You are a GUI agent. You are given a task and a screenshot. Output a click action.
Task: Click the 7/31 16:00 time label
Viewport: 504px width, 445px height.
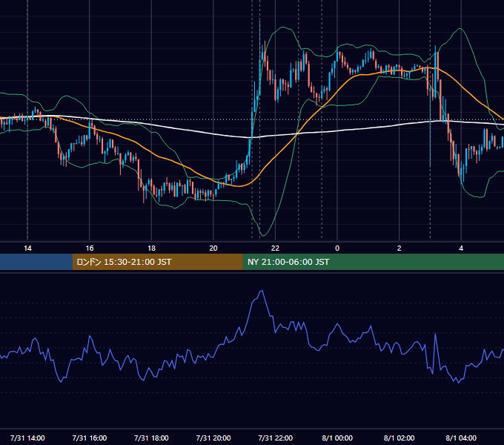click(90, 438)
